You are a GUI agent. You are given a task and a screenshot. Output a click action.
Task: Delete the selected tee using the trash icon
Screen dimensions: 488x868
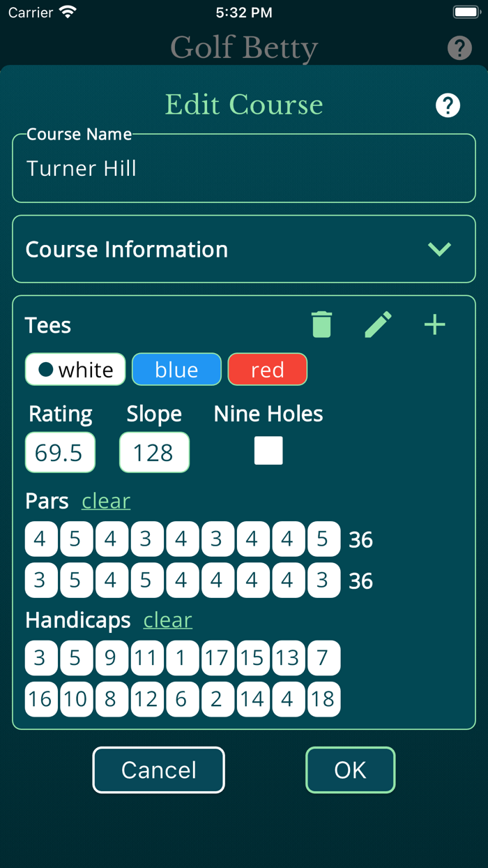(x=321, y=324)
